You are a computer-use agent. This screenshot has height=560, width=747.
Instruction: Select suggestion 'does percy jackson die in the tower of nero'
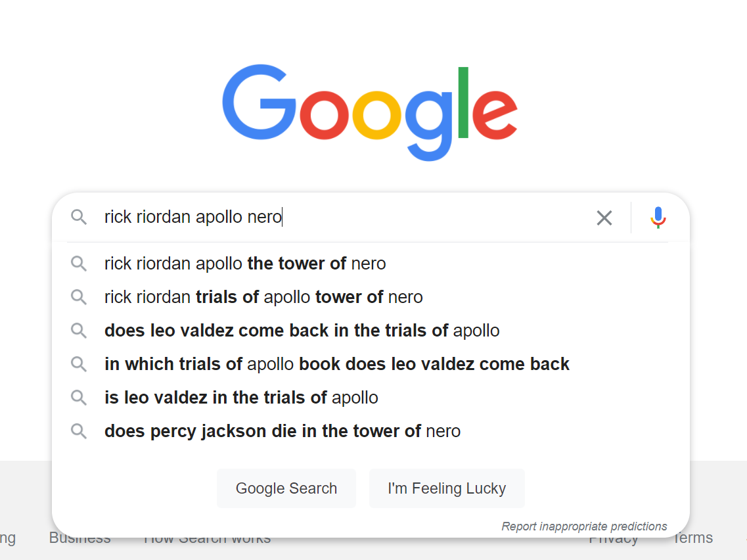click(283, 431)
